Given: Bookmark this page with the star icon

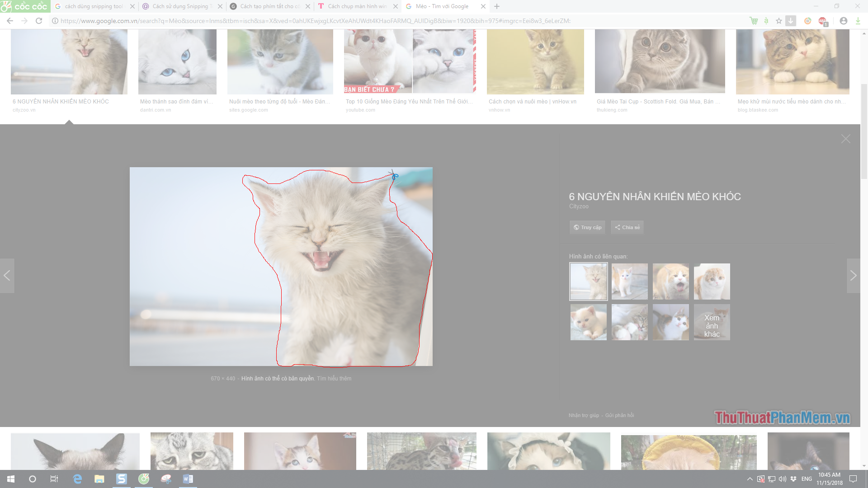Looking at the screenshot, I should (778, 21).
